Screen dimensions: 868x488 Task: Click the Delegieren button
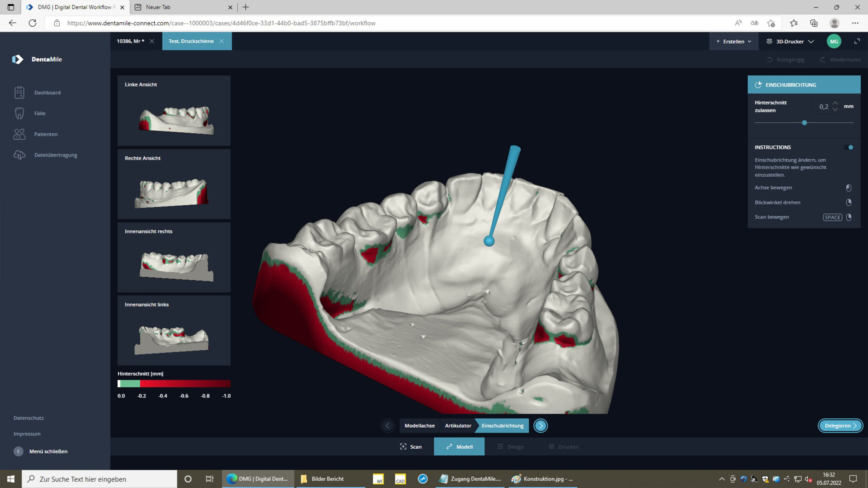(x=840, y=426)
